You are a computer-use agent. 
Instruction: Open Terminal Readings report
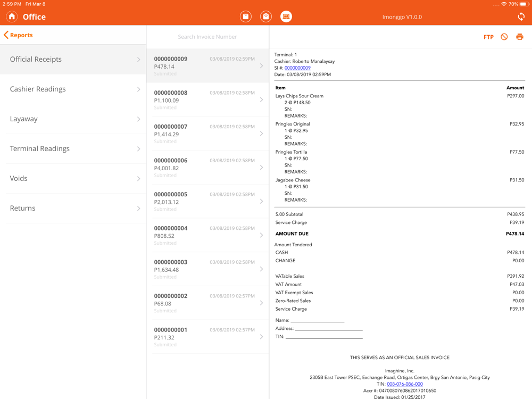[73, 149]
